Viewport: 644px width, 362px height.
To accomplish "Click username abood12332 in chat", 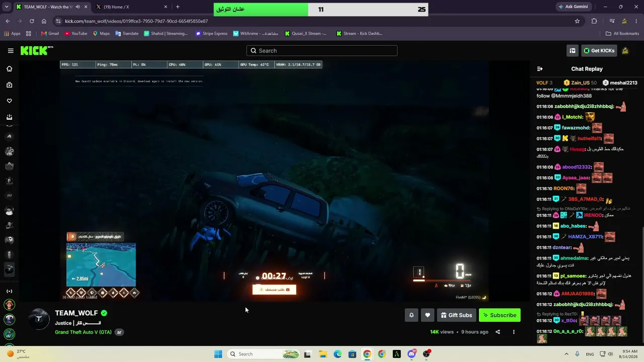I will [577, 167].
